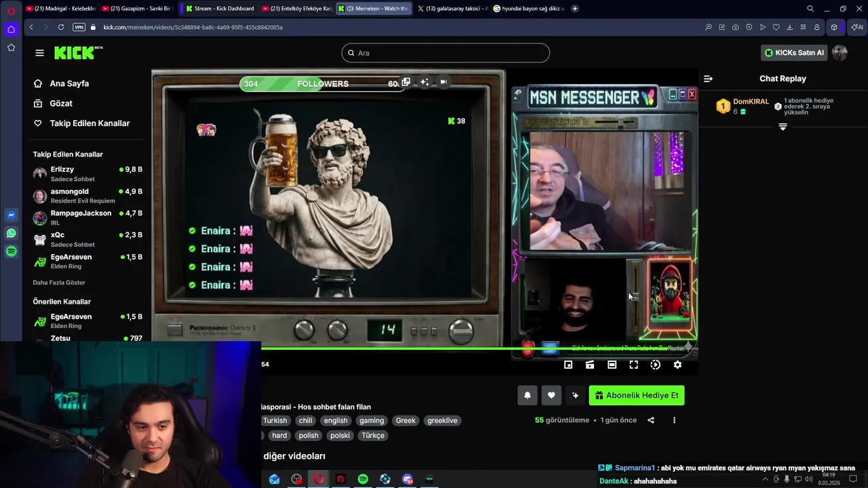The height and width of the screenshot is (488, 868).
Task: Select the english tag
Action: click(335, 420)
